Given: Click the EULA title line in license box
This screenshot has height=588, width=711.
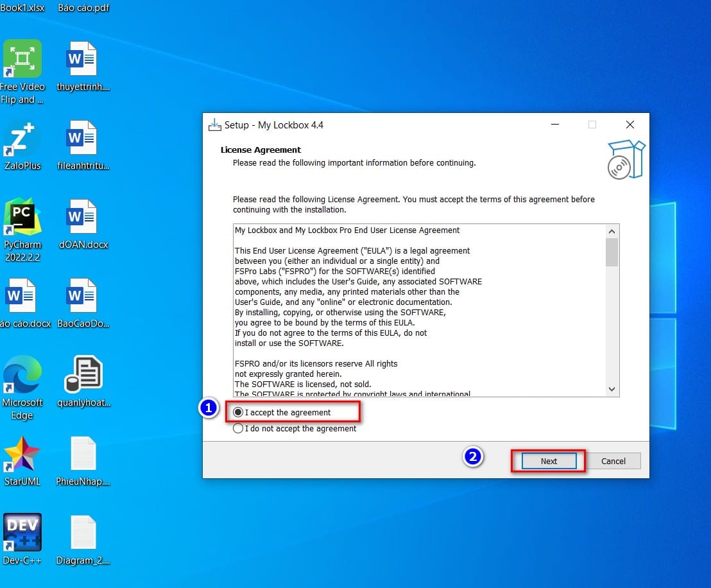Looking at the screenshot, I should 347,230.
